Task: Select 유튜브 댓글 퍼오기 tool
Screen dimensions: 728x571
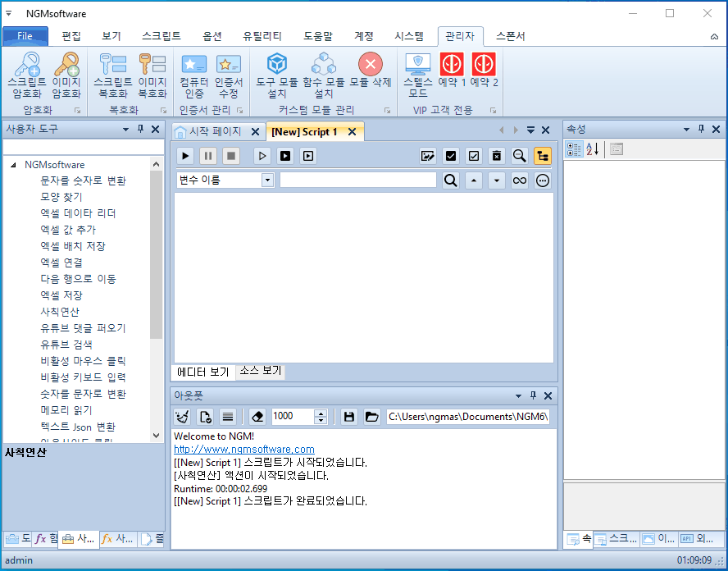Action: [x=83, y=328]
